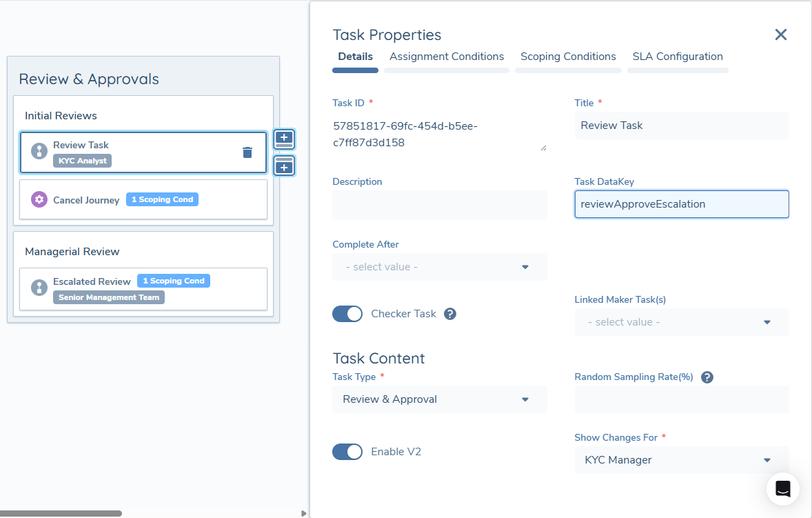This screenshot has width=812, height=518.
Task: Open the Random Sampling Rate help icon
Action: click(707, 377)
